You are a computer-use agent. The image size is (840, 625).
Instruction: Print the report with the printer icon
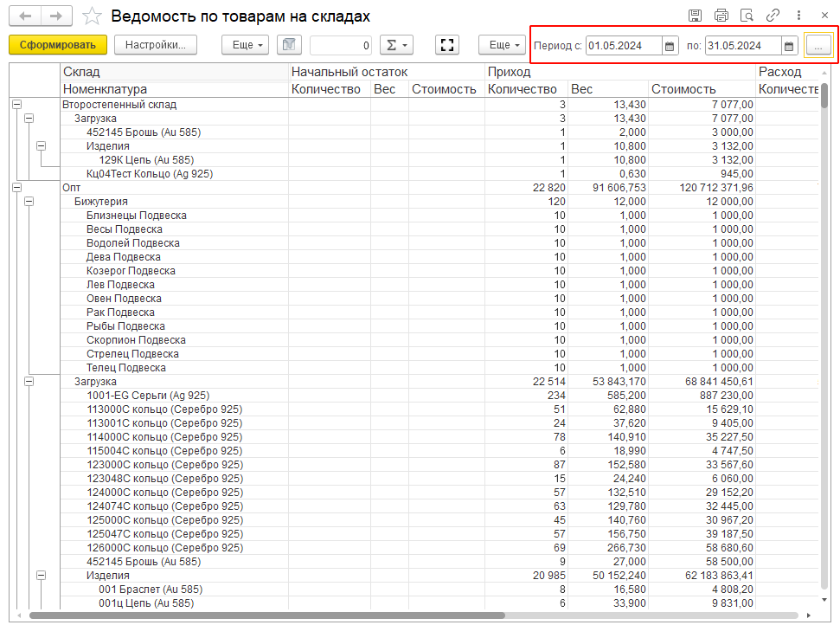(721, 16)
